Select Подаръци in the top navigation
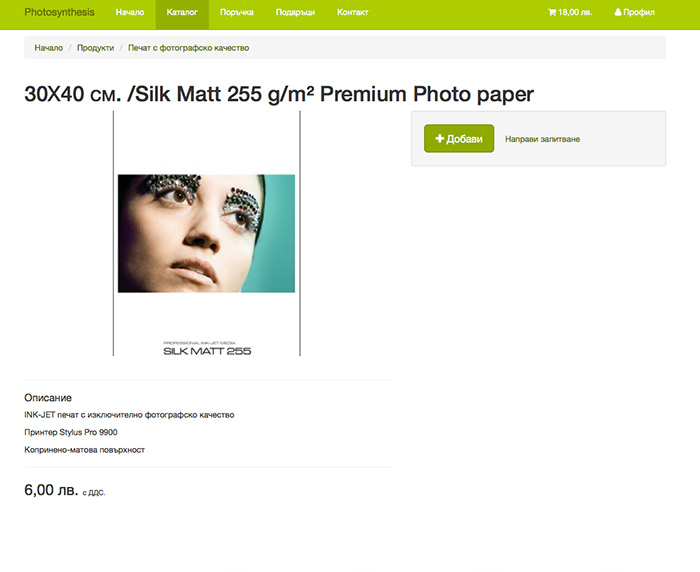Viewport: 700px width, 572px height. (x=295, y=13)
